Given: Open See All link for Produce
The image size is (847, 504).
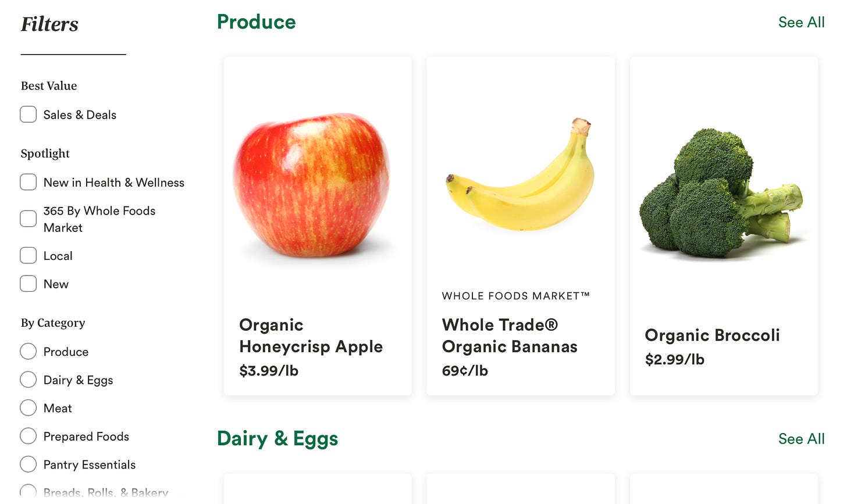Looking at the screenshot, I should [801, 22].
